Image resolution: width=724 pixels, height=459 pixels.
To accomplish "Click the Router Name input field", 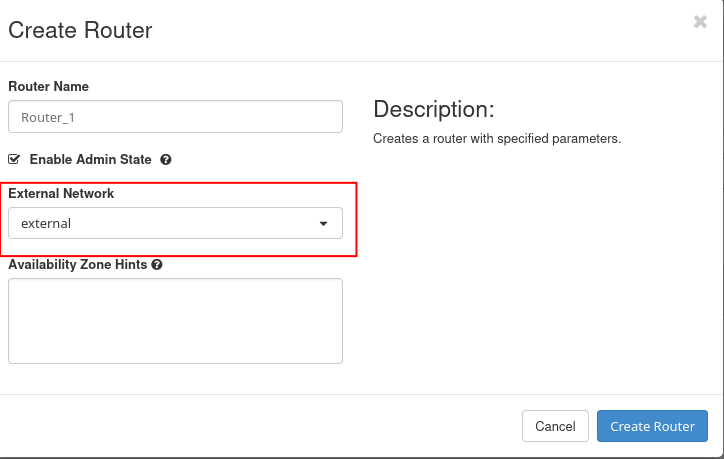I will 175,117.
